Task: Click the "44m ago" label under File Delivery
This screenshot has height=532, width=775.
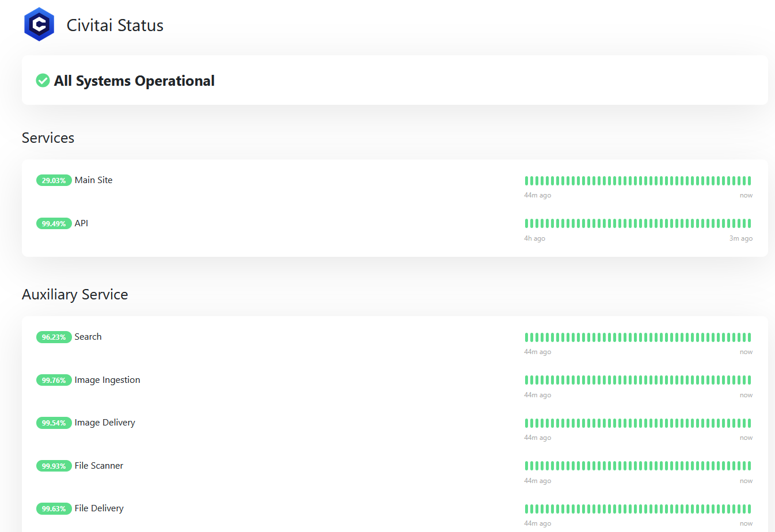Action: pyautogui.click(x=538, y=523)
